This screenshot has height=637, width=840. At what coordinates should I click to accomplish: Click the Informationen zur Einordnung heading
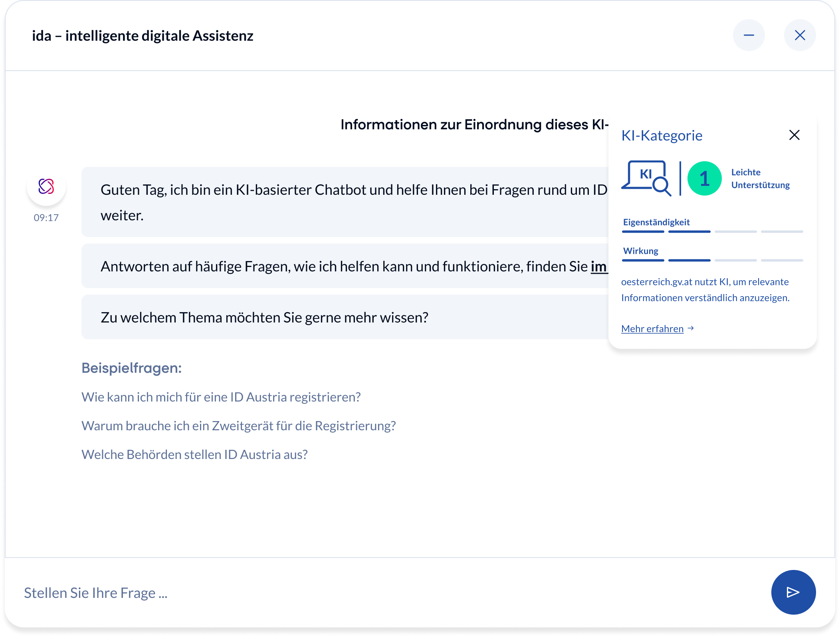(x=475, y=125)
